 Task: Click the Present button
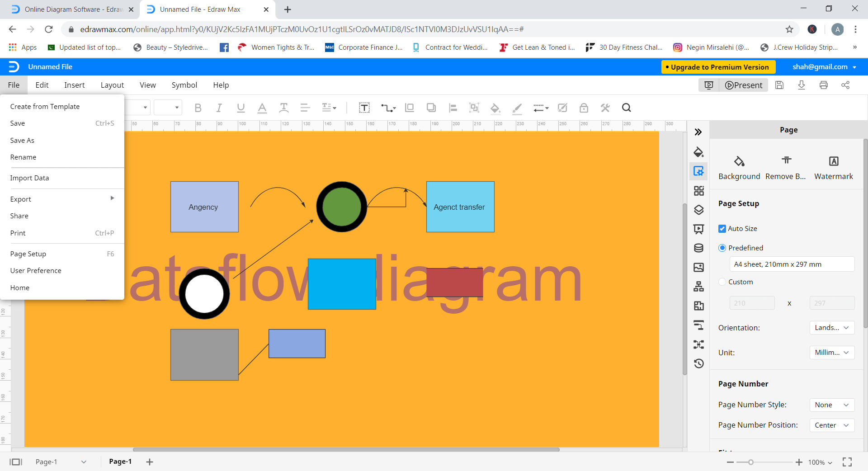pos(744,85)
